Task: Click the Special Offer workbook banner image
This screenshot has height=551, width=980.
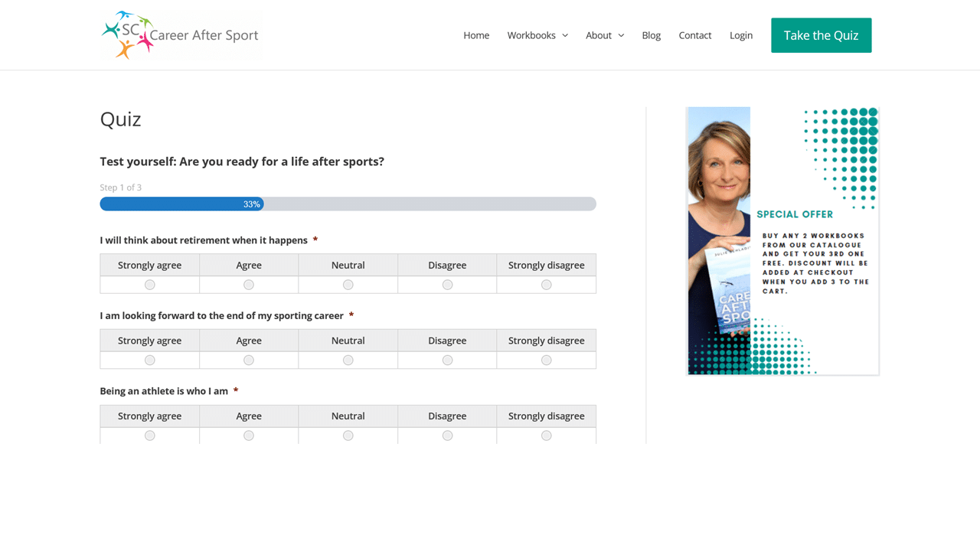Action: point(782,241)
